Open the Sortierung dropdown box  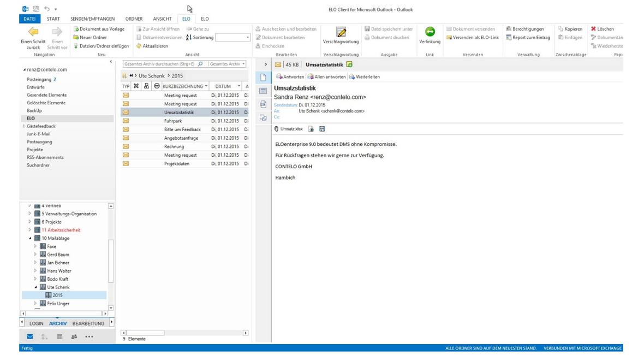(x=232, y=38)
